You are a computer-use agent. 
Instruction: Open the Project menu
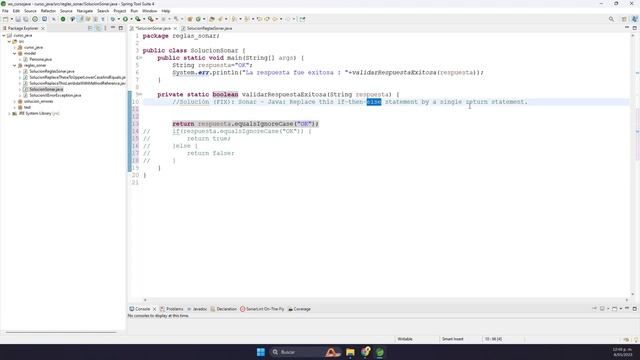coord(120,11)
